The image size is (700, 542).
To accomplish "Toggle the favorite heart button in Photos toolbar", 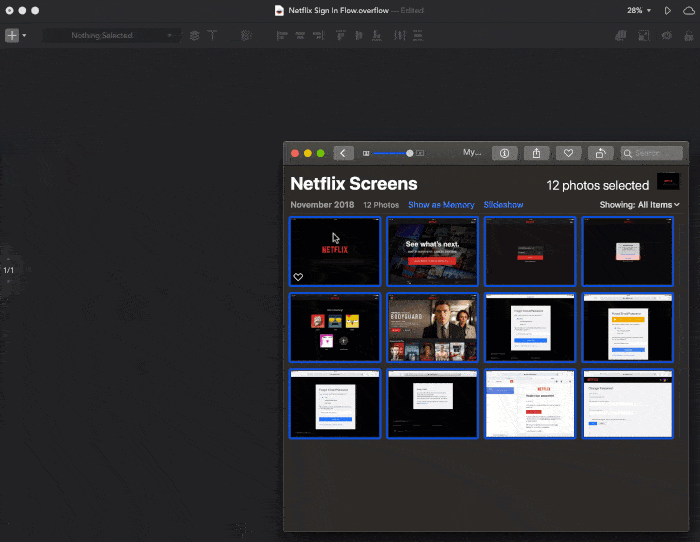I will click(x=568, y=153).
